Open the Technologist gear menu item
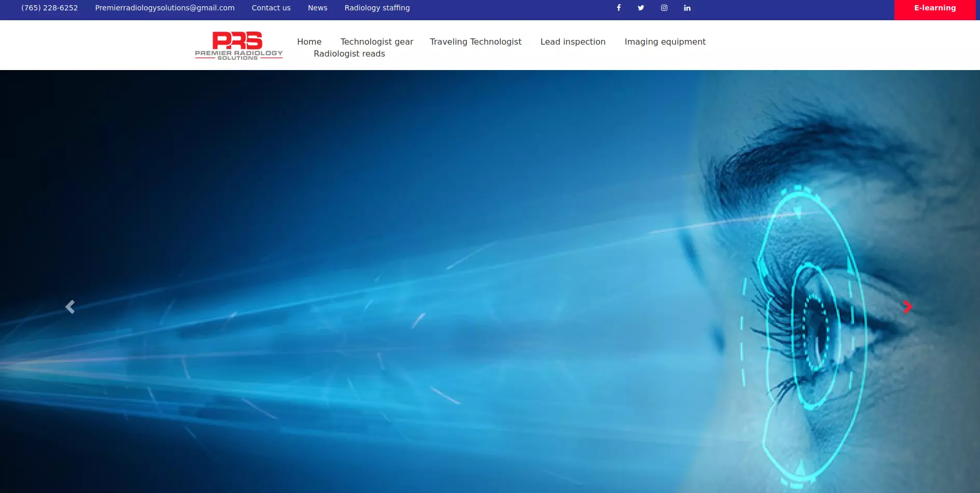Viewport: 980px width, 493px height. click(x=377, y=42)
